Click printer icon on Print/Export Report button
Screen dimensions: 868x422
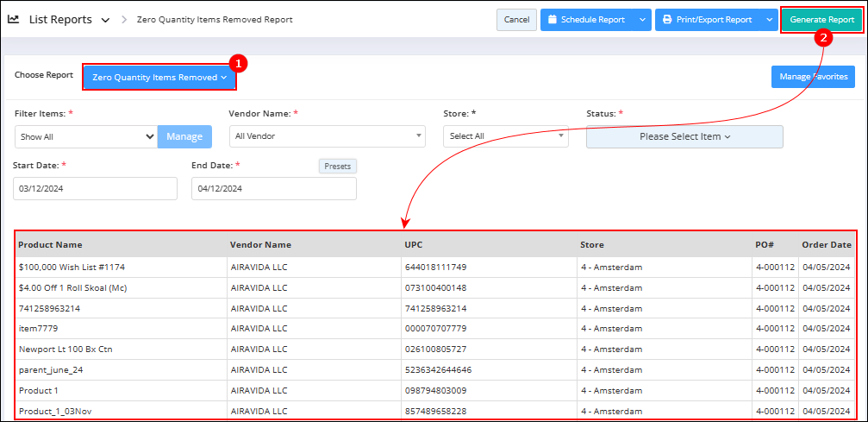click(667, 20)
